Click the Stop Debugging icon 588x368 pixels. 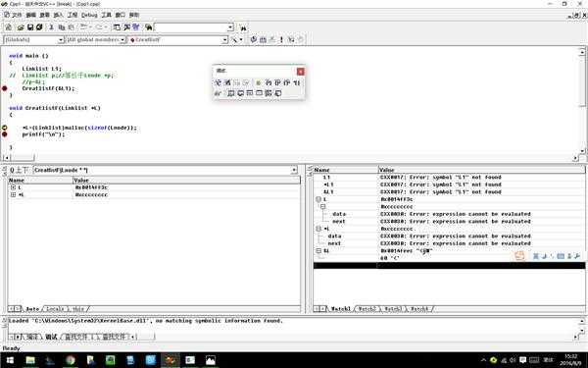coord(227,82)
